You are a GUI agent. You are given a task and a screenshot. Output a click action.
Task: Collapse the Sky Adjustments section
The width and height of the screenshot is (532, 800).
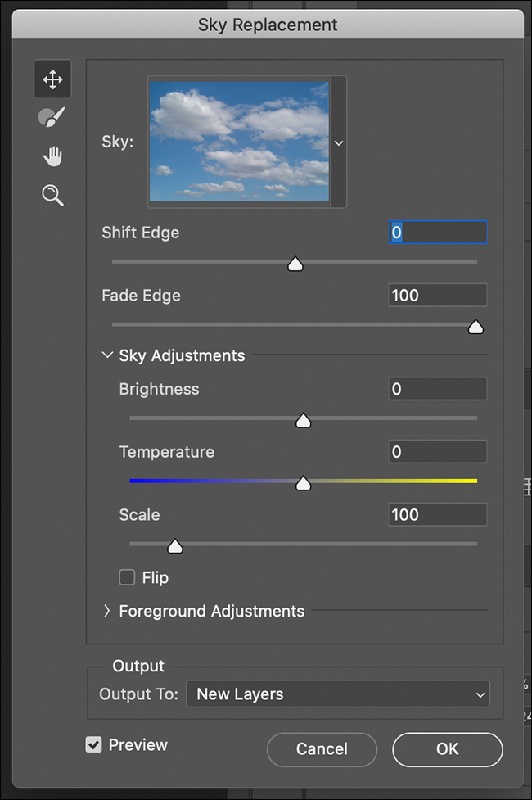(107, 355)
